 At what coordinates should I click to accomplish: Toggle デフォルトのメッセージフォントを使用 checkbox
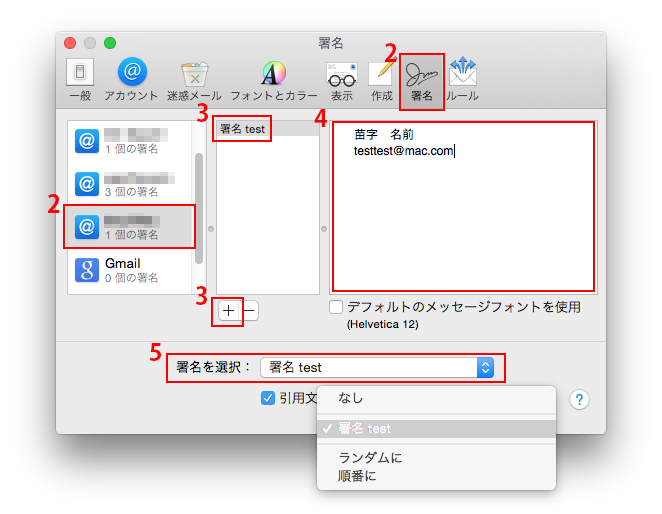(x=336, y=307)
